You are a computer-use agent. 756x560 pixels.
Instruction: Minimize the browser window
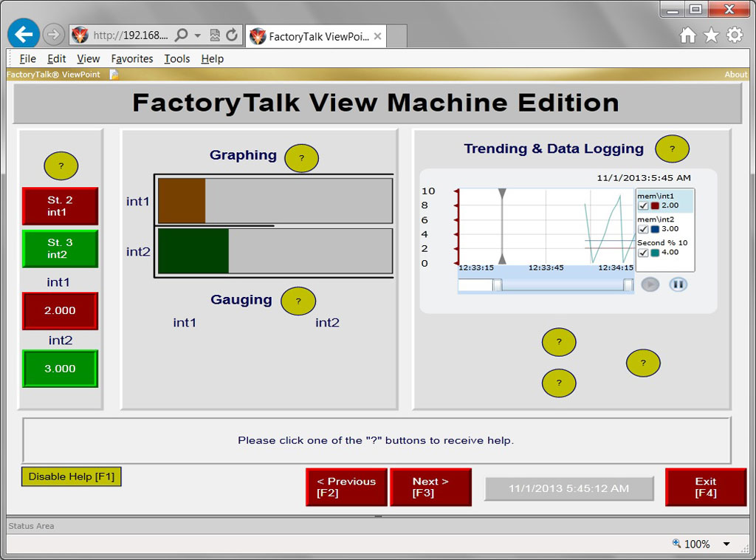[673, 9]
